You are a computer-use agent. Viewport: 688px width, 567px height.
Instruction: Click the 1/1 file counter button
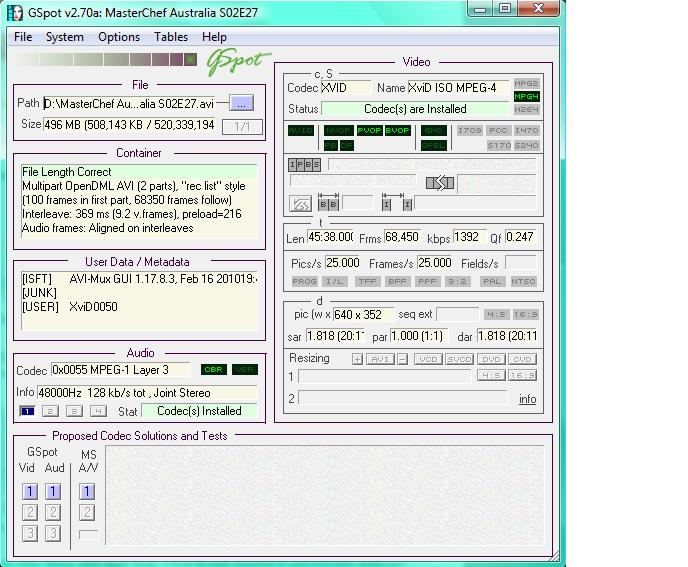click(242, 127)
